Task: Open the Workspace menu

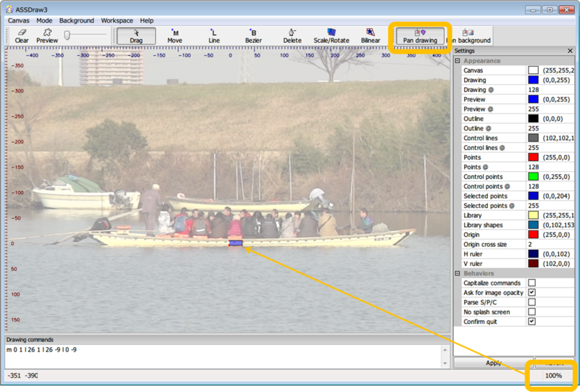Action: coord(117,21)
